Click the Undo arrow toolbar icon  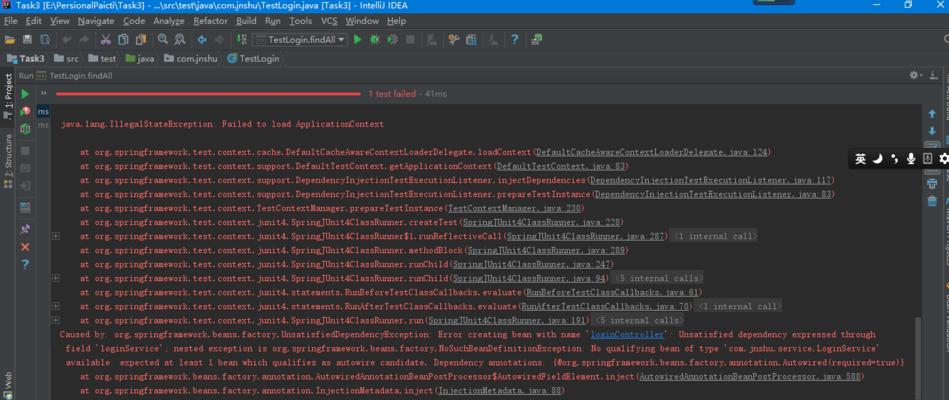point(66,40)
